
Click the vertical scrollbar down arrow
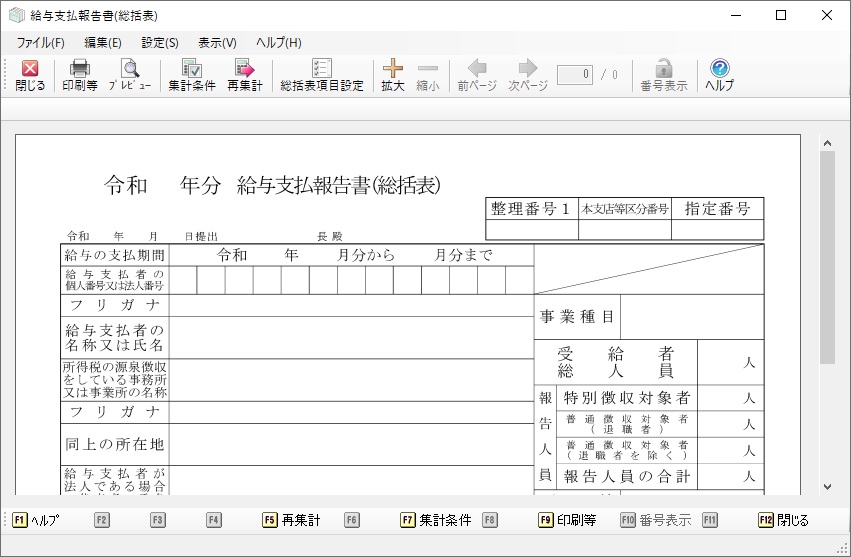(x=827, y=486)
